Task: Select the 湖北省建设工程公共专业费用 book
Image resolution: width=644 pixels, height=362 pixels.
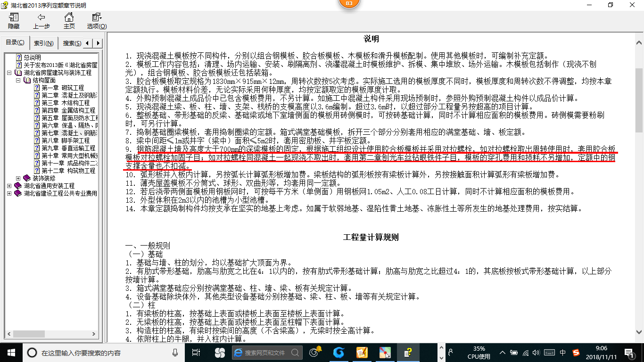Action: pos(56,193)
